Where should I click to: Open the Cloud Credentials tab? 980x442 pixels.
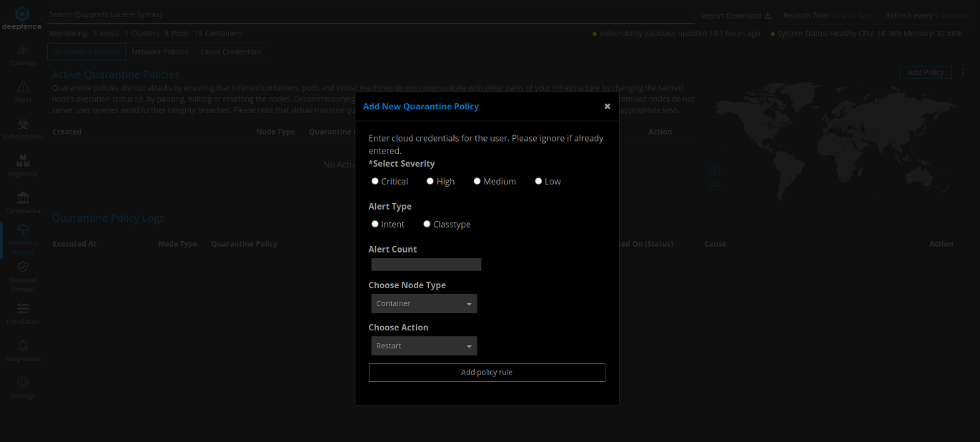click(x=232, y=51)
